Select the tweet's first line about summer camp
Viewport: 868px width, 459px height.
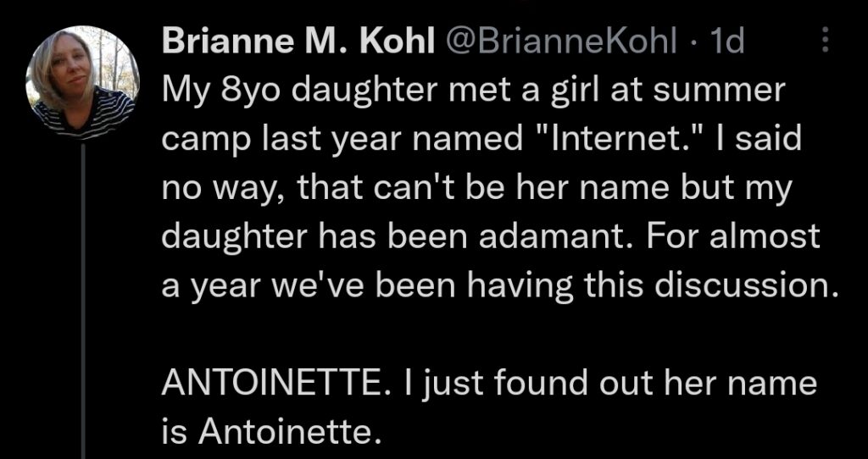point(474,91)
